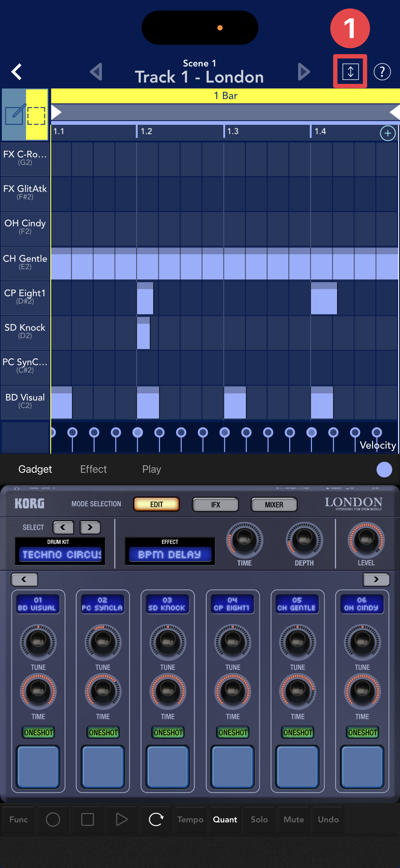Viewport: 400px width, 868px height.
Task: Toggle ONESHOT for BD Visual pad
Action: (x=38, y=732)
